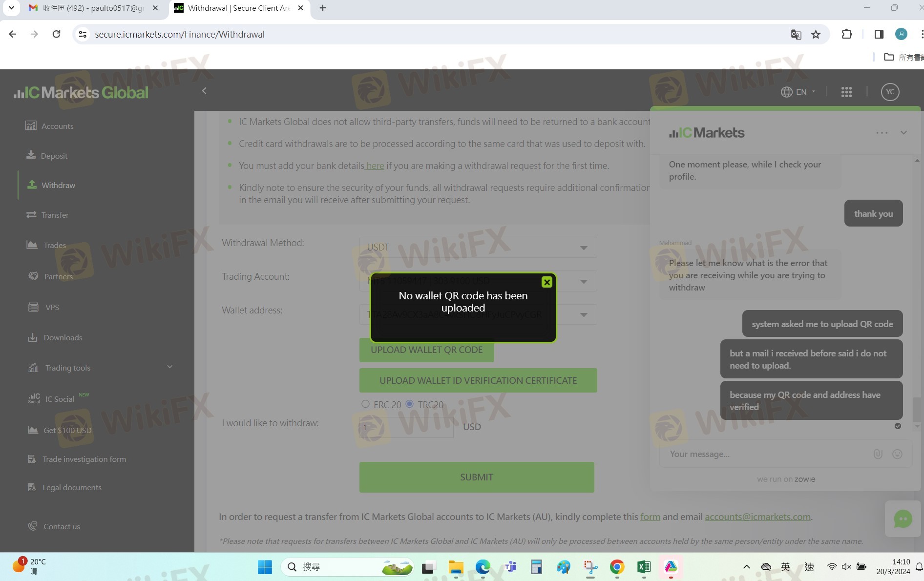This screenshot has width=924, height=581.
Task: Click the Trade investigation form icon
Action: tap(32, 459)
